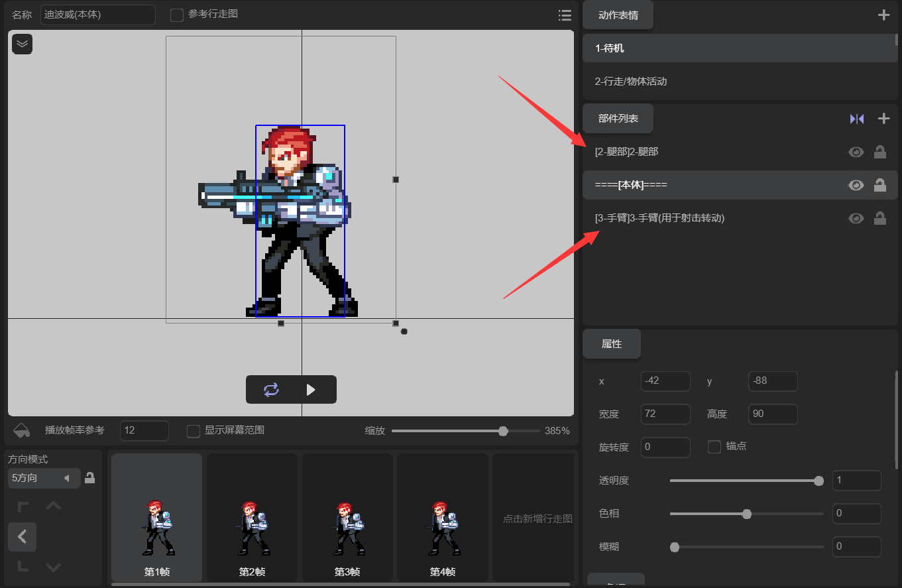Screen dimensions: 902x588
Task: Edit the 旋转度 rotation field
Action: pos(665,447)
